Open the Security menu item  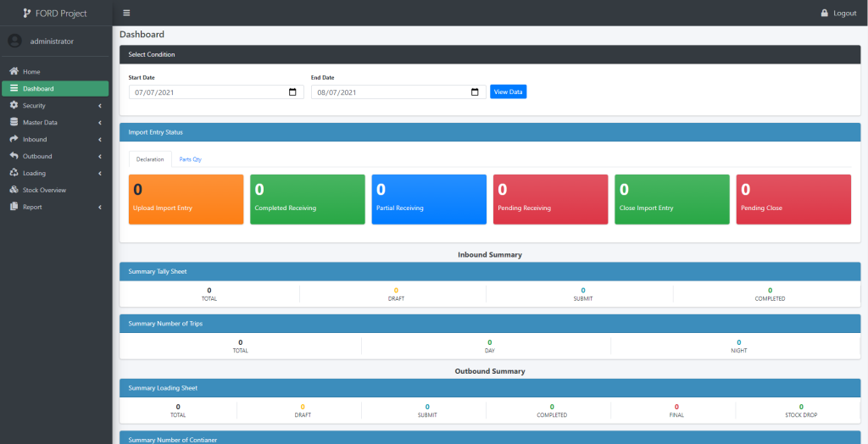55,106
